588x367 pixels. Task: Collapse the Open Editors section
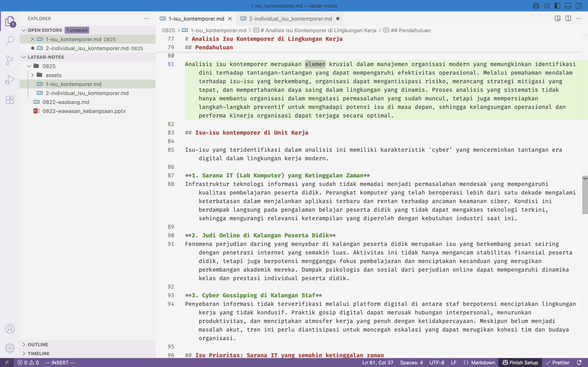coord(45,30)
